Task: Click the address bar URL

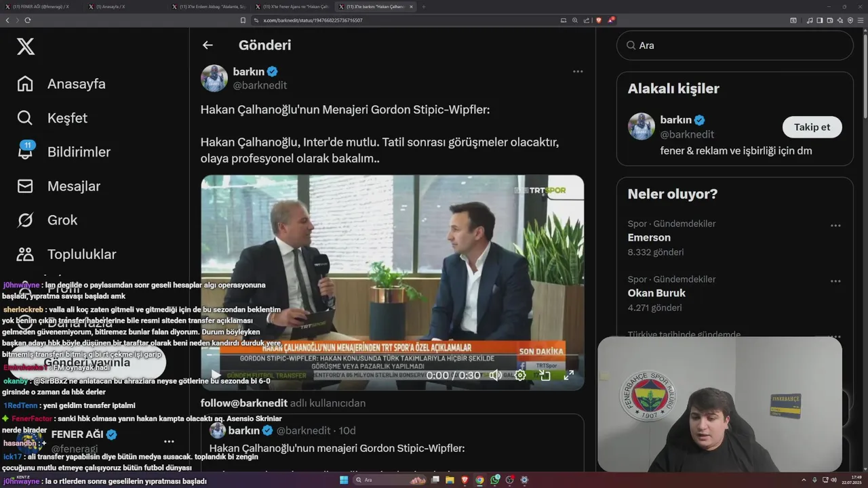Action: 313,20
